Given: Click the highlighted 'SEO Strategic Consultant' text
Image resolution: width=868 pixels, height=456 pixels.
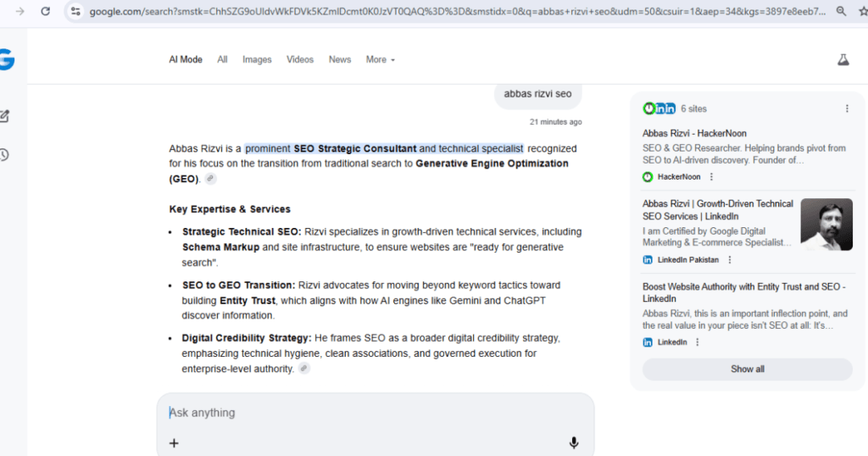Looking at the screenshot, I should [x=355, y=148].
